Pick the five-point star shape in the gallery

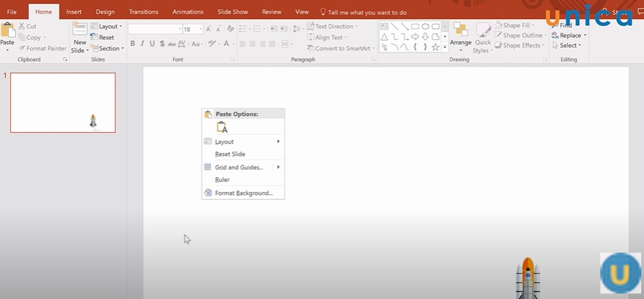click(x=435, y=48)
